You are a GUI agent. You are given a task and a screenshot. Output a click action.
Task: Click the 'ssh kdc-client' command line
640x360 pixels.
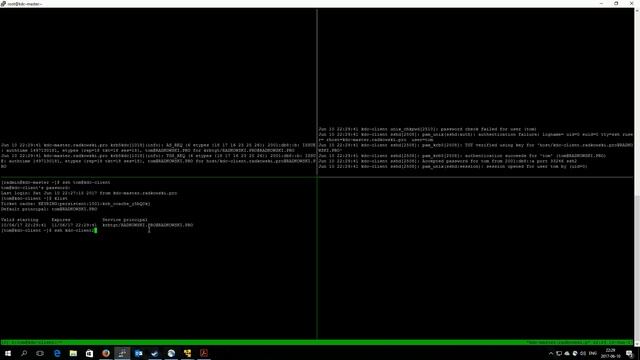[49, 231]
